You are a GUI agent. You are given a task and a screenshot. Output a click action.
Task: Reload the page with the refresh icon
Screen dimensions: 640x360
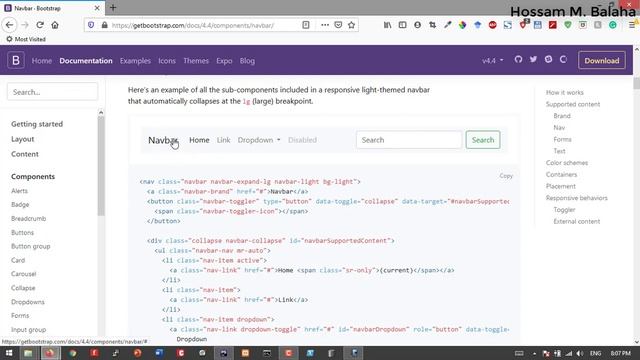(x=40, y=25)
